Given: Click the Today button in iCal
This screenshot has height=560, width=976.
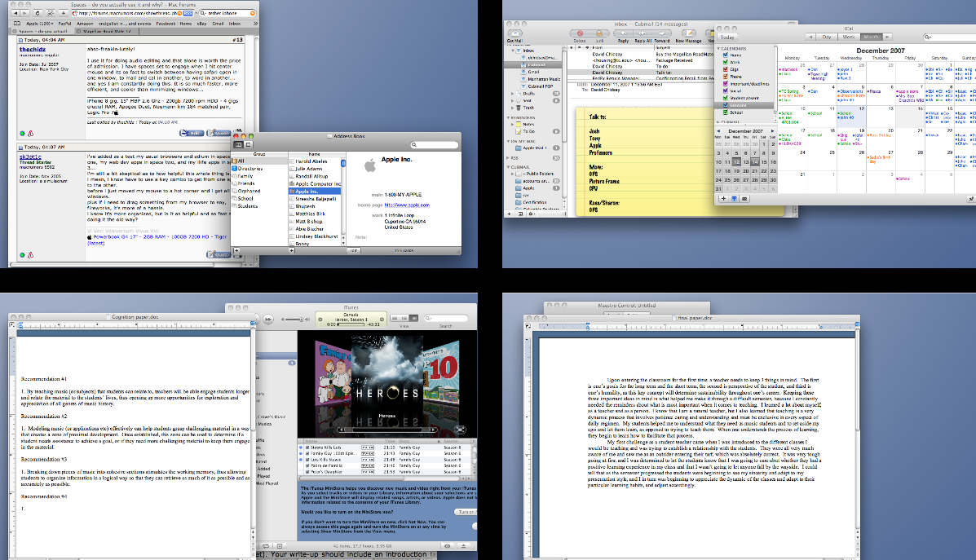Looking at the screenshot, I should tap(727, 37).
